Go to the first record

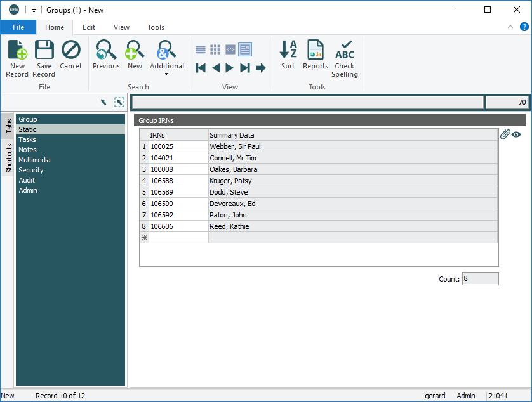coord(201,68)
